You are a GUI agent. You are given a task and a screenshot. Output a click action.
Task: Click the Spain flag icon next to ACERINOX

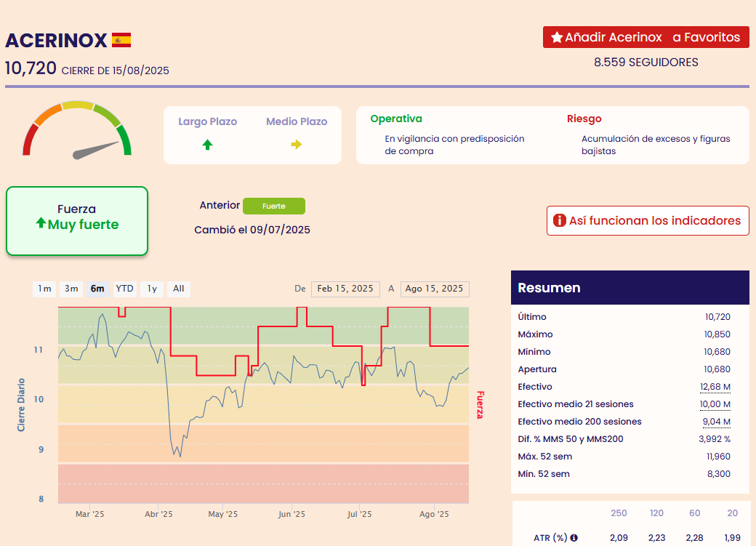pyautogui.click(x=121, y=40)
